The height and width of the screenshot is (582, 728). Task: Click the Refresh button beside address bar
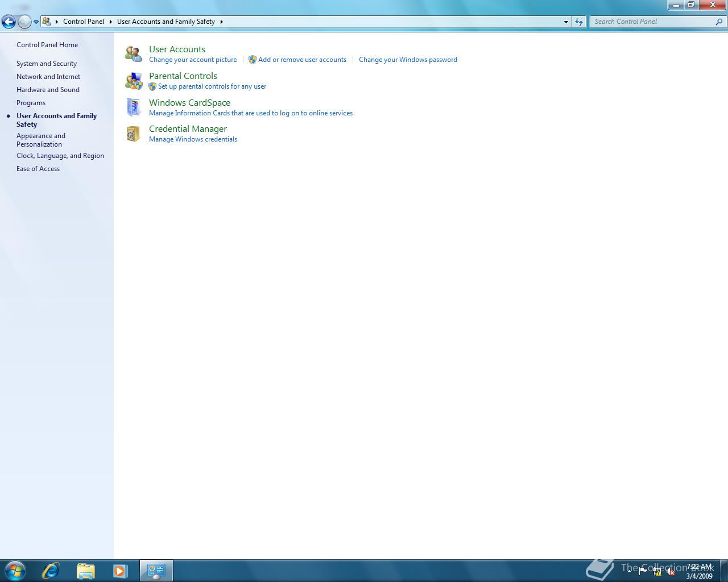point(579,22)
